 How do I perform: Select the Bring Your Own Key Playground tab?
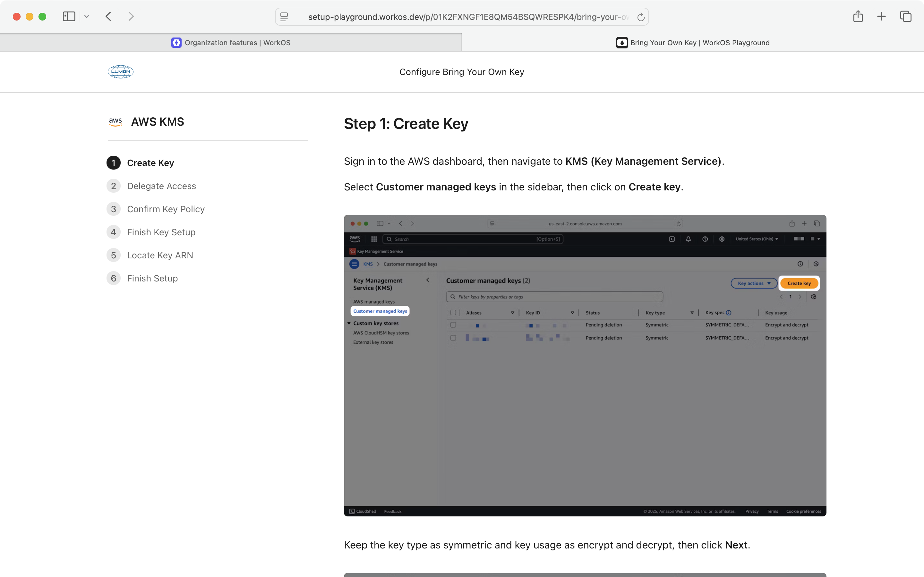[x=693, y=43]
